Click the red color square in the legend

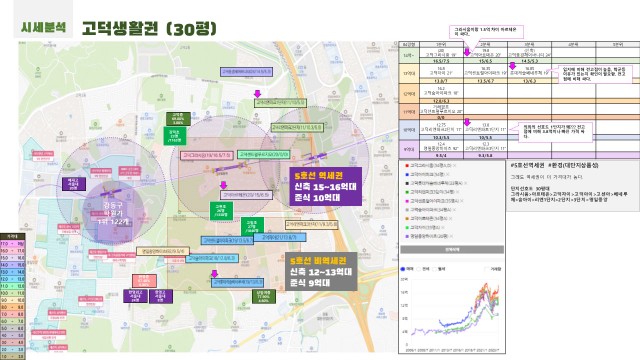[x=407, y=166]
